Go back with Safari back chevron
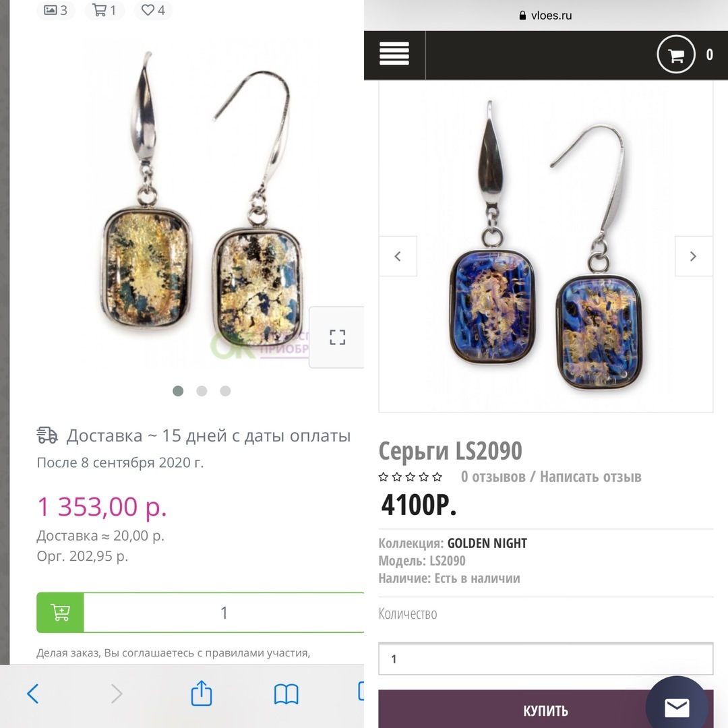The height and width of the screenshot is (728, 728). pos(32,694)
